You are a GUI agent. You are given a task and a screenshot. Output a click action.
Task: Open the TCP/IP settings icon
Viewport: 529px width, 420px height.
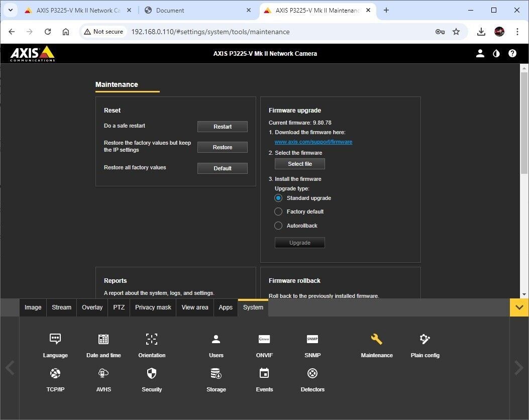pyautogui.click(x=55, y=373)
